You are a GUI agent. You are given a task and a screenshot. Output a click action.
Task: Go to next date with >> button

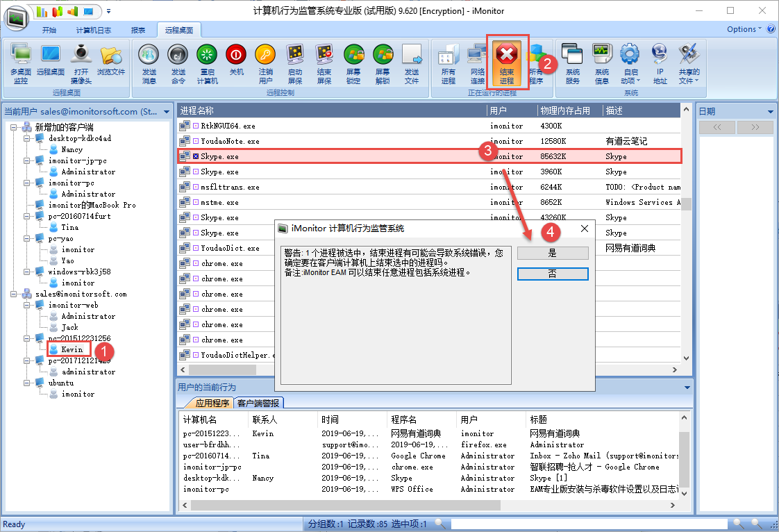pos(755,127)
